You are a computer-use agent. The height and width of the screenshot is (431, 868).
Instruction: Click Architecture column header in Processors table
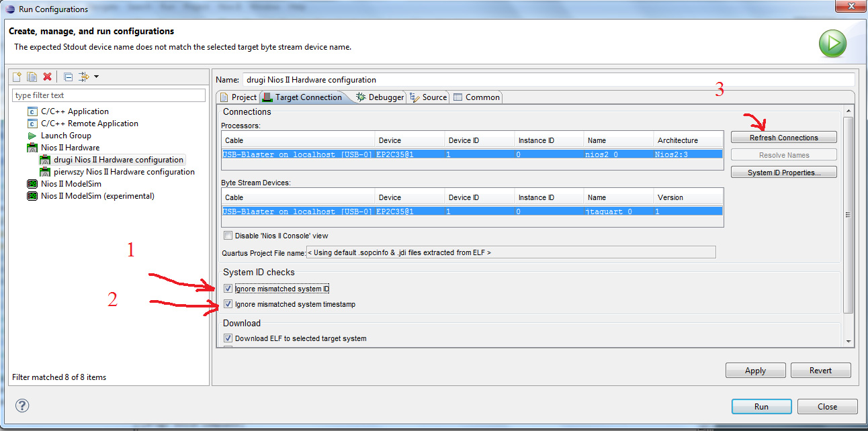688,140
